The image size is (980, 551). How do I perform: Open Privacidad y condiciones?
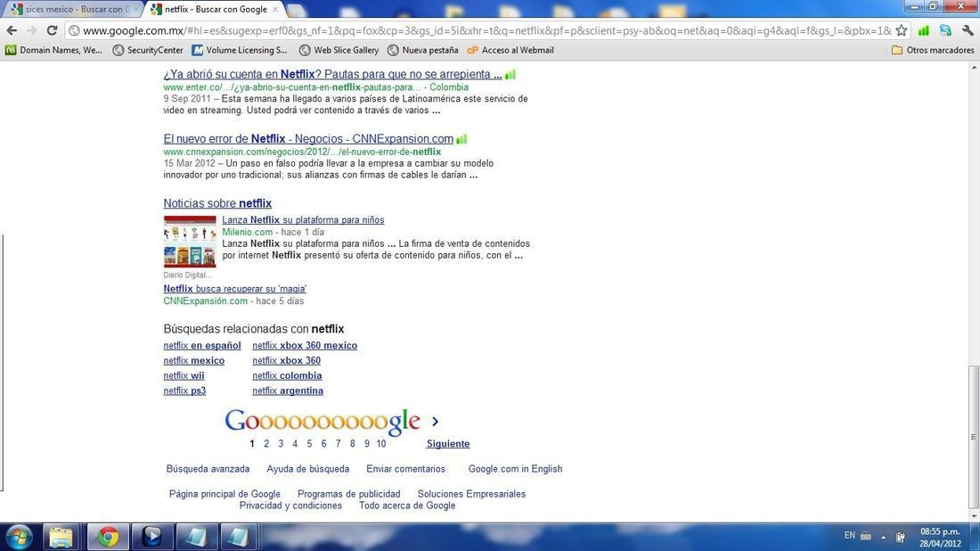point(290,506)
